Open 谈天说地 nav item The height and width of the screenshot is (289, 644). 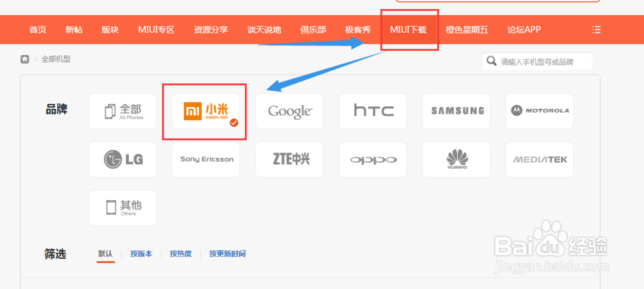pyautogui.click(x=264, y=30)
